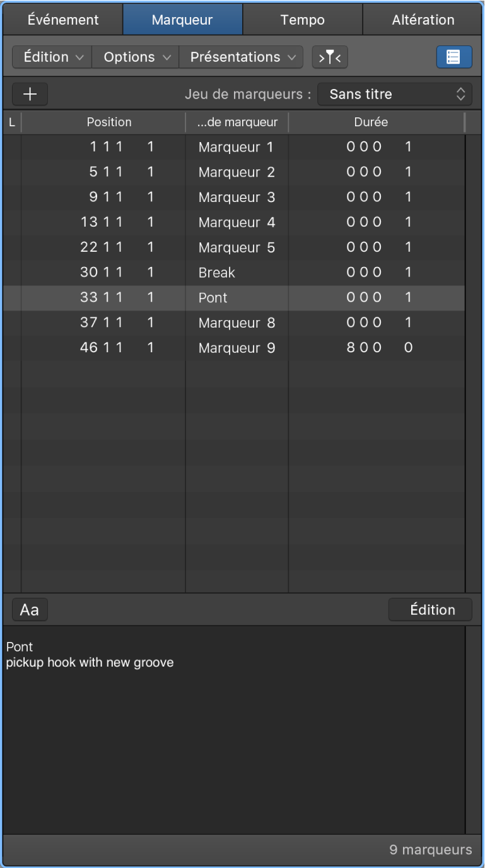Toggle the catch playhead filter icon
The width and height of the screenshot is (485, 868).
click(x=330, y=57)
